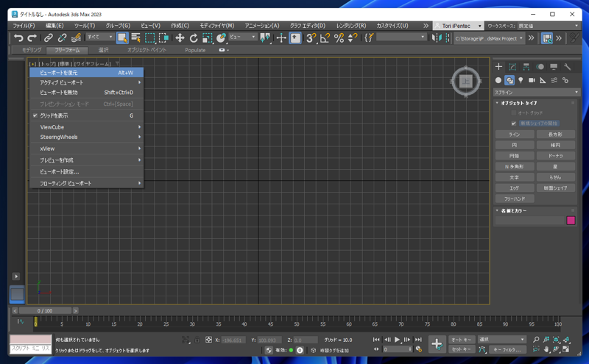The image size is (589, 364).
Task: Open the Tori iPentec user dropdown
Action: click(x=458, y=26)
